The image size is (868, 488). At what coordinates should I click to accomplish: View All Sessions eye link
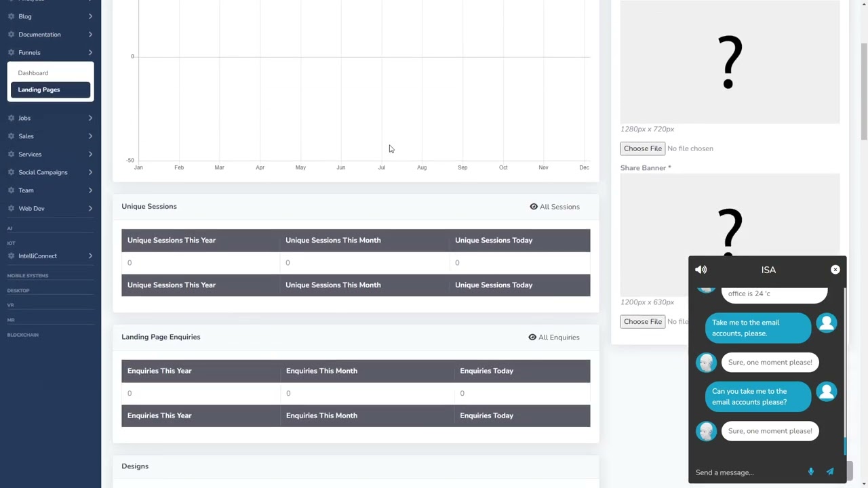[x=555, y=207]
